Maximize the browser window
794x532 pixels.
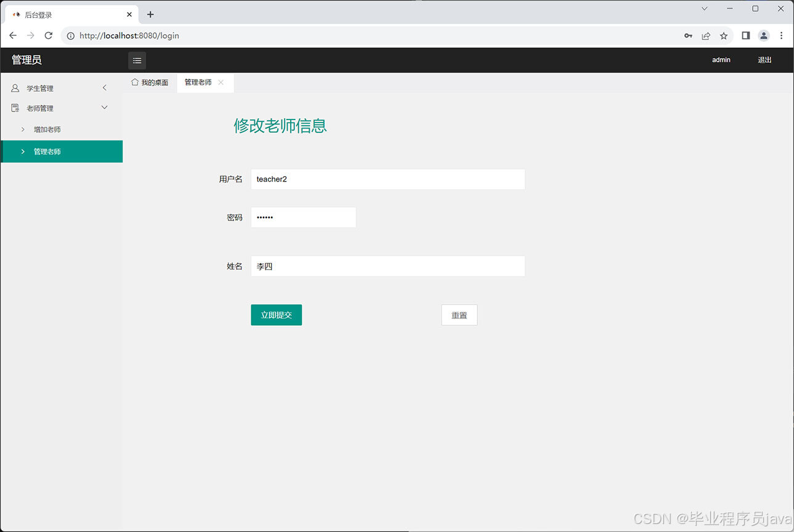(755, 9)
